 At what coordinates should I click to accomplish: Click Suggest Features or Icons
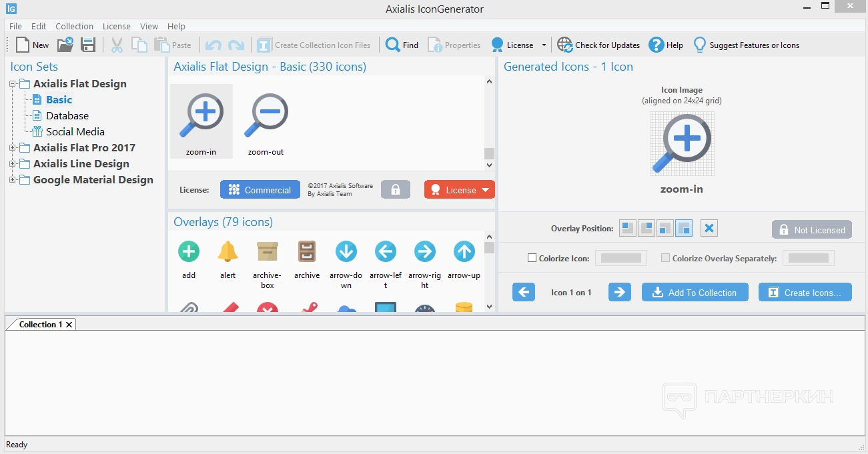[x=746, y=45]
